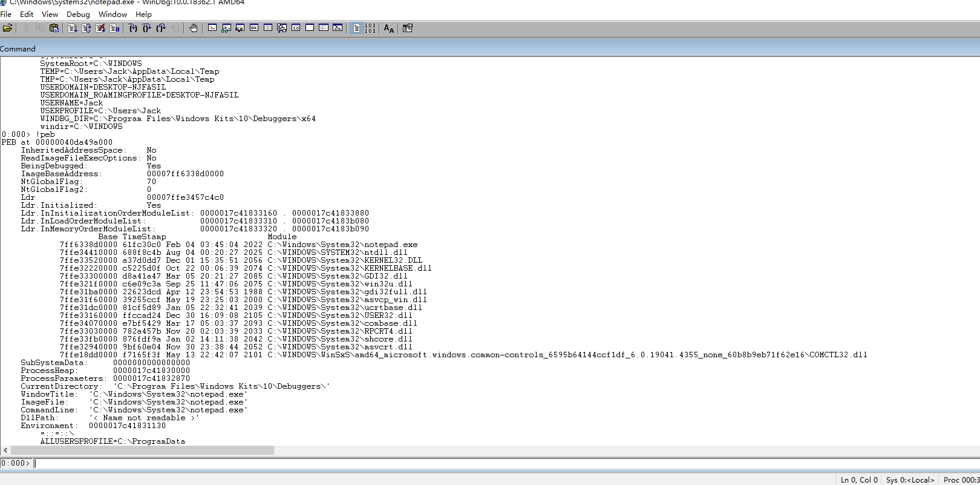
Task: Click the Go (continue execution) toolbar icon
Action: click(x=73, y=28)
